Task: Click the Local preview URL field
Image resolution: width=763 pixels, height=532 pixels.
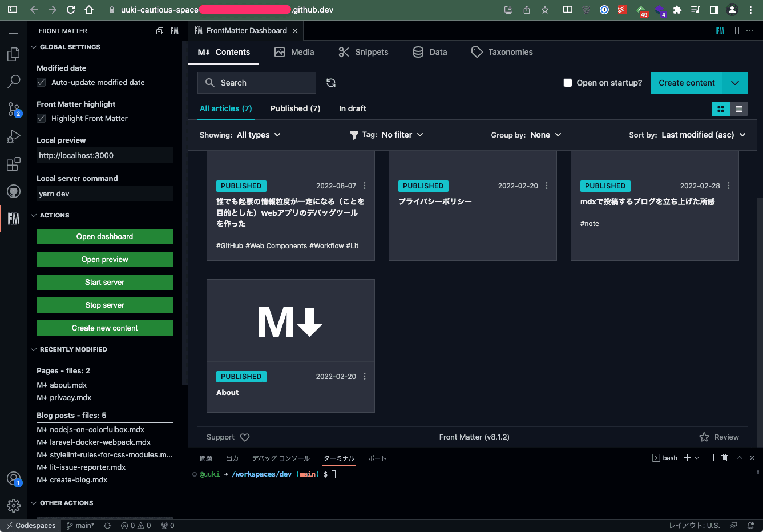Action: 104,155
